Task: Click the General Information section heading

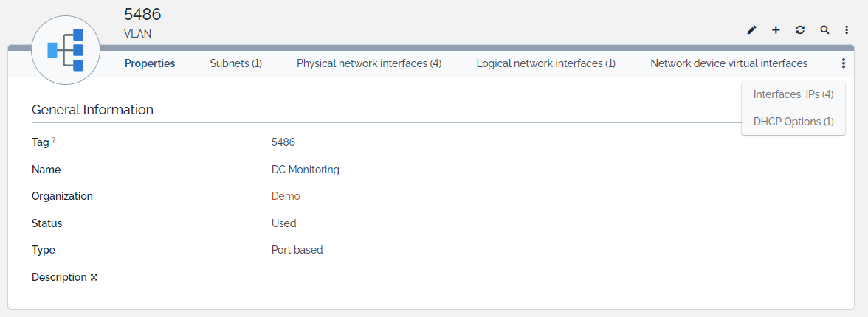Action: (x=92, y=110)
